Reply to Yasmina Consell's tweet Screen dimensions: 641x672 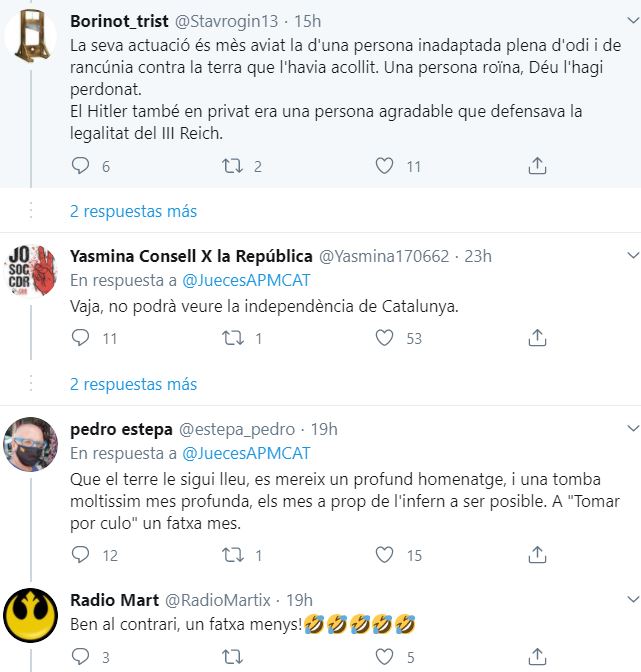click(x=82, y=339)
